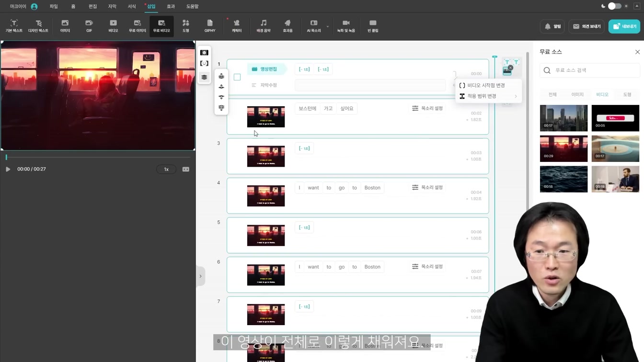Select the 무료 비디오 tool
This screenshot has height=362, width=644.
tap(161, 26)
